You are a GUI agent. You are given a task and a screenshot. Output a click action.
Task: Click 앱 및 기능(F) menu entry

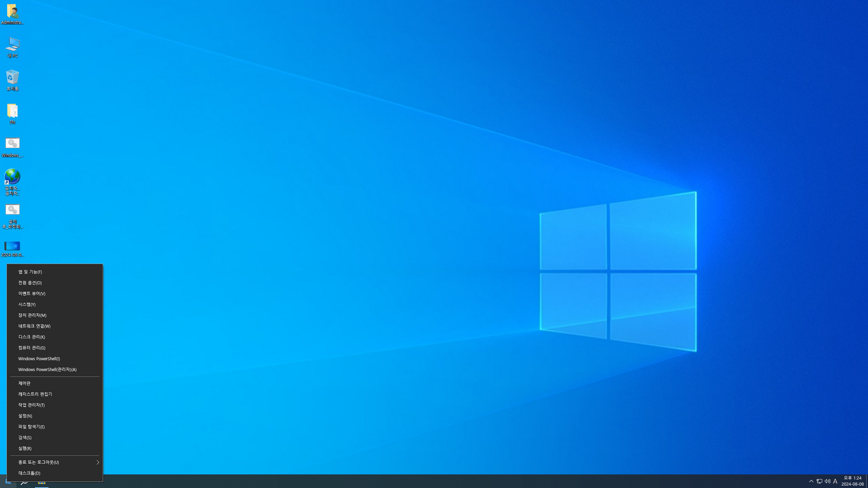click(x=30, y=272)
